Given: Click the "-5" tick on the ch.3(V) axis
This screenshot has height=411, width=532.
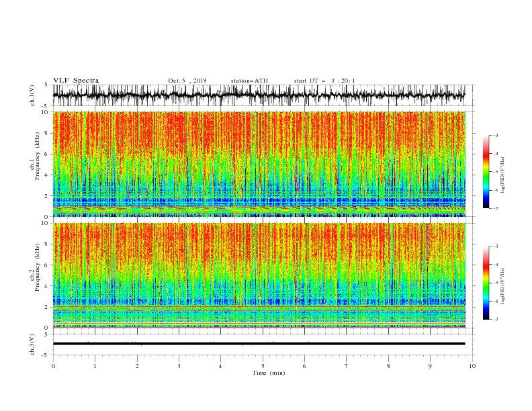Looking at the screenshot, I should [x=46, y=355].
